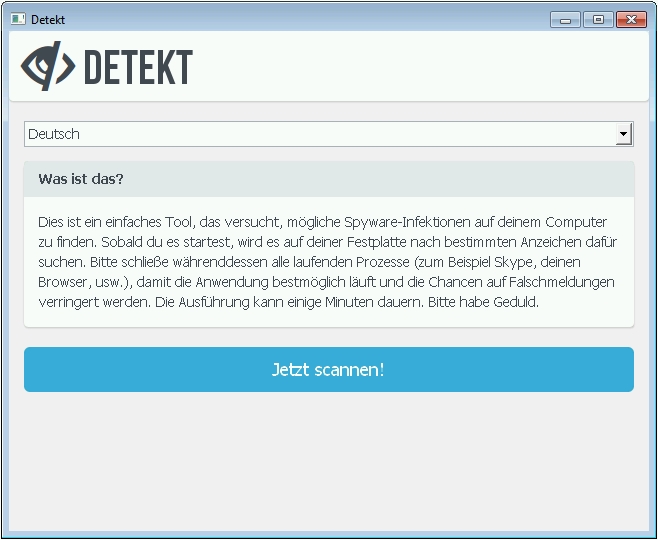Click the DETEKT wordmark text

[x=139, y=67]
